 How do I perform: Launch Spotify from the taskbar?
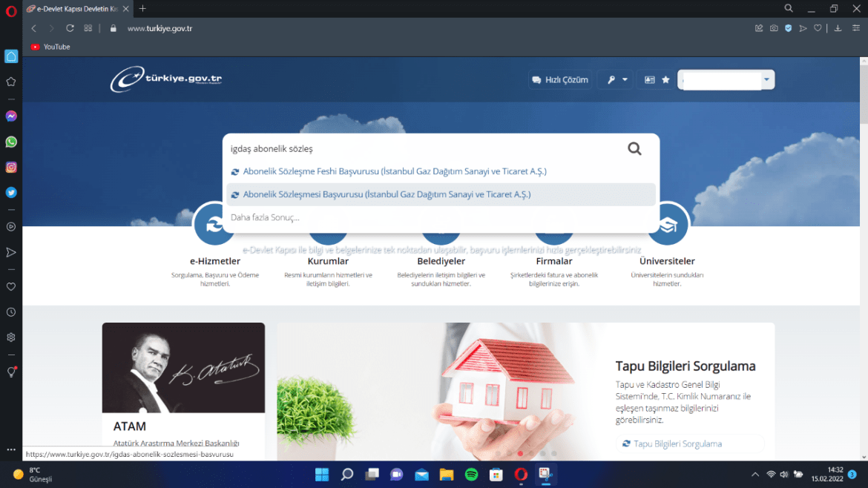[x=471, y=474]
